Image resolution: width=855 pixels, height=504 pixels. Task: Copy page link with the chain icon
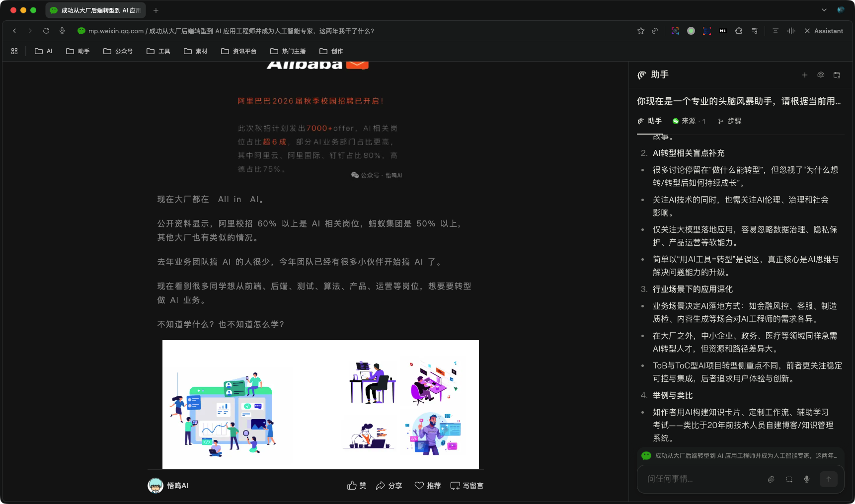tap(655, 31)
